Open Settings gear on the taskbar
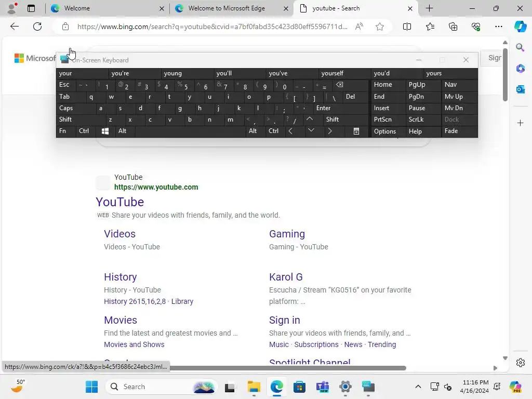Viewport: 532px width, 399px height. click(x=345, y=387)
